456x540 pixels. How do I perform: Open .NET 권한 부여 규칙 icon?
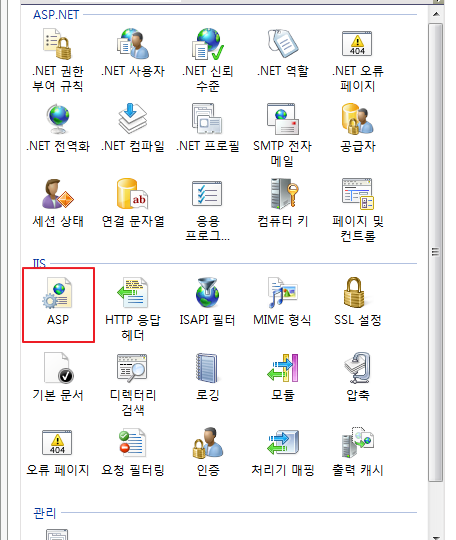click(58, 44)
